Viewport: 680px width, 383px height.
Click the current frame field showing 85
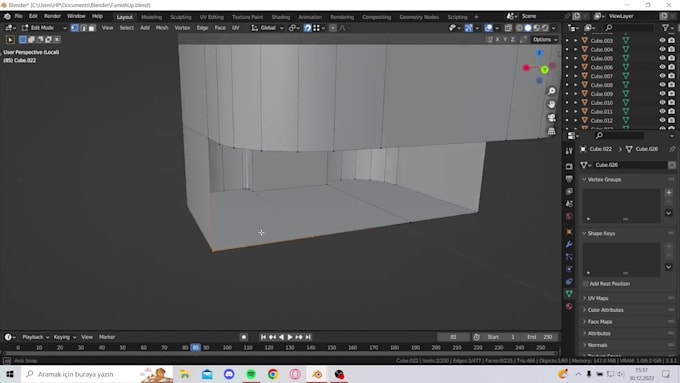click(x=453, y=337)
